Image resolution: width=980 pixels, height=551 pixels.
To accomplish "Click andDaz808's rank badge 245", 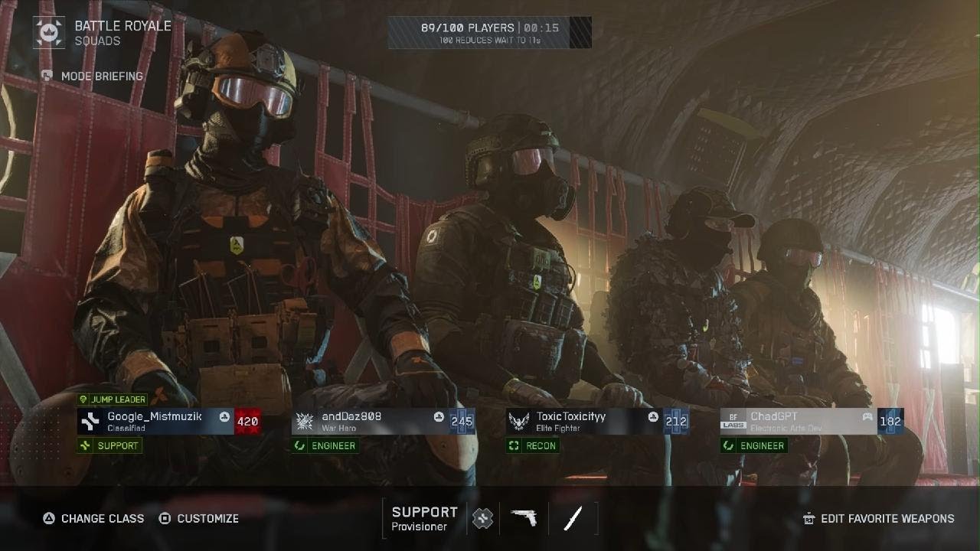I will click(x=462, y=421).
